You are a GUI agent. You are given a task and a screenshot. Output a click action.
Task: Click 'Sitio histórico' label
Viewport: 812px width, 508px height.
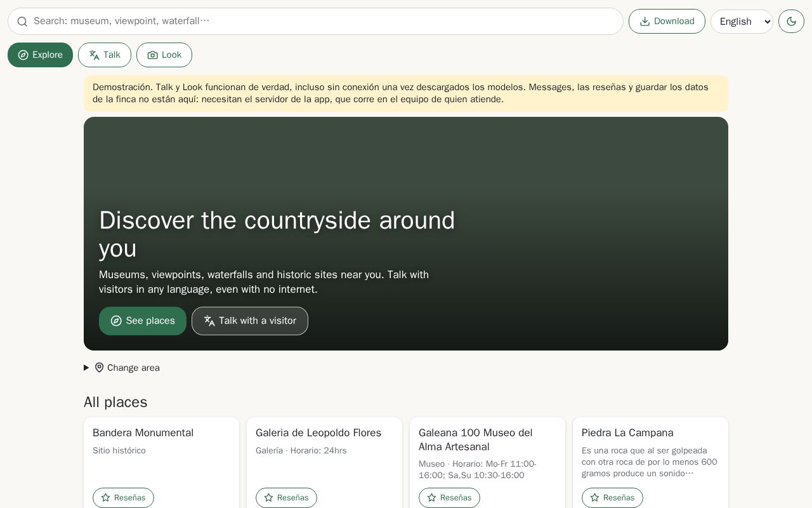tap(119, 451)
